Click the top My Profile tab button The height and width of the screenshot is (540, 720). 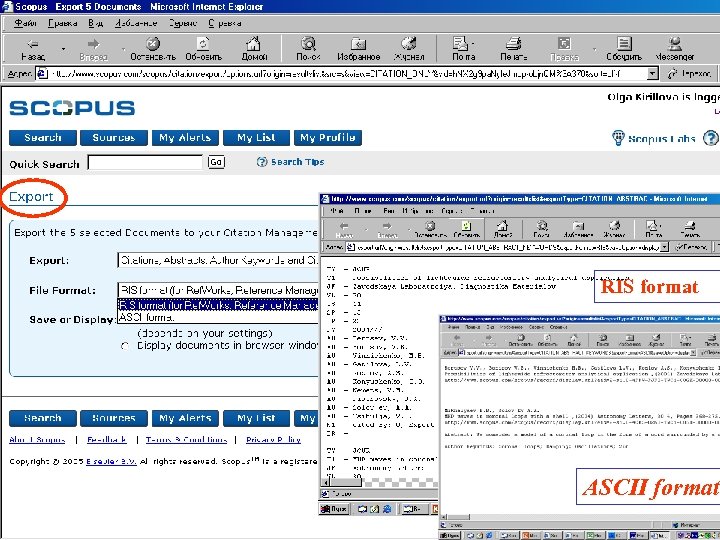pos(328,138)
